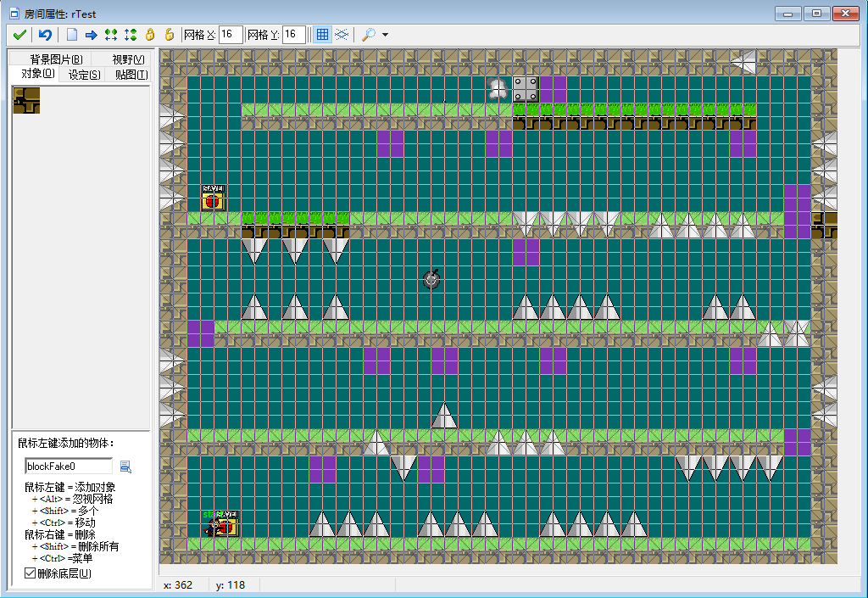
Task: Sort instances vertically using the toolbar icon
Action: tap(131, 35)
